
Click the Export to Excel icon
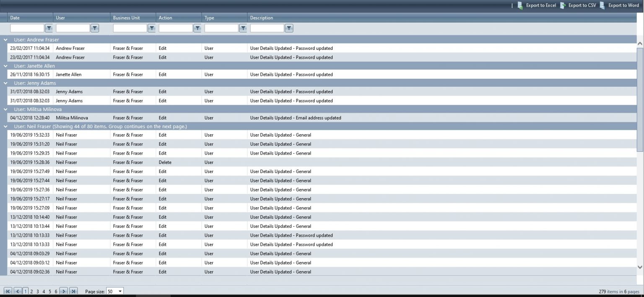520,5
